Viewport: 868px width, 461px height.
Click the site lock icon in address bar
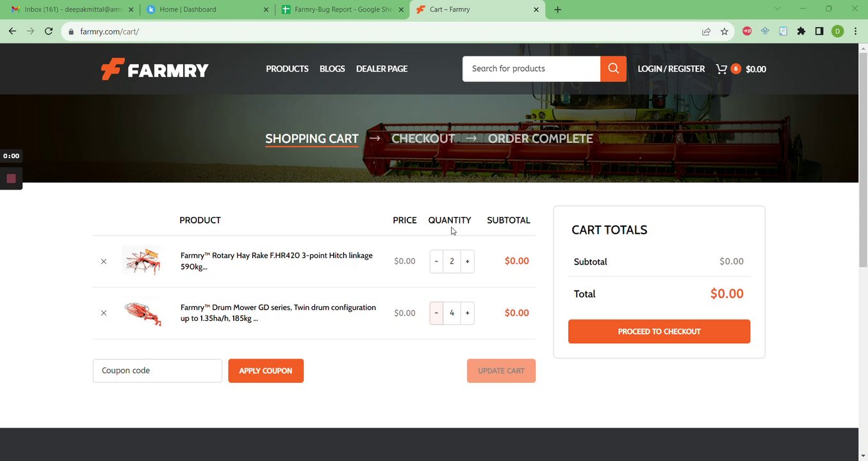70,31
